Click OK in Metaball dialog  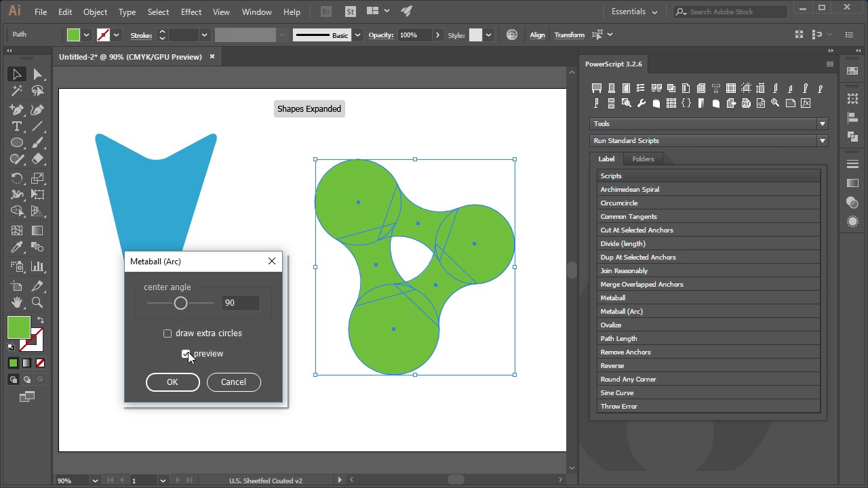tap(172, 382)
